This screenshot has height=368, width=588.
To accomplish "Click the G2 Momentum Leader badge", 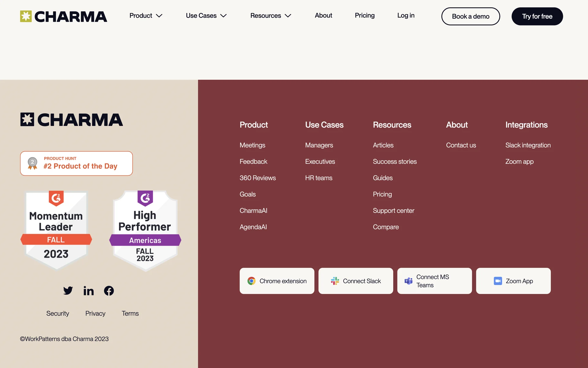I will tap(56, 230).
